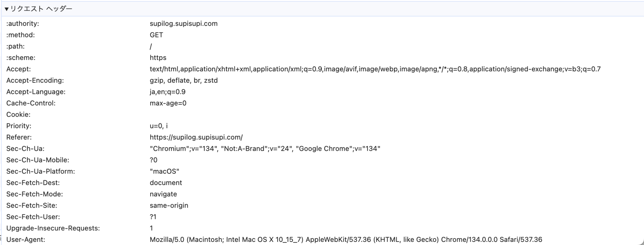Click the :authority: header name
The width and height of the screenshot is (644, 245).
[23, 24]
